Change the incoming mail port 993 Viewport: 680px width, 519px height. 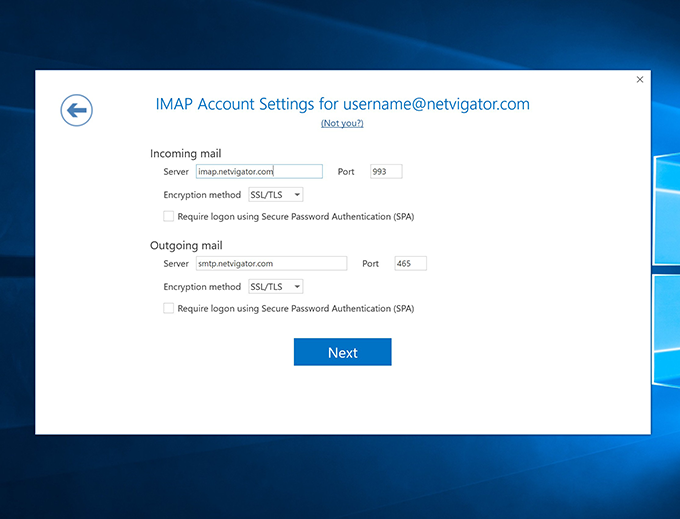pyautogui.click(x=386, y=171)
